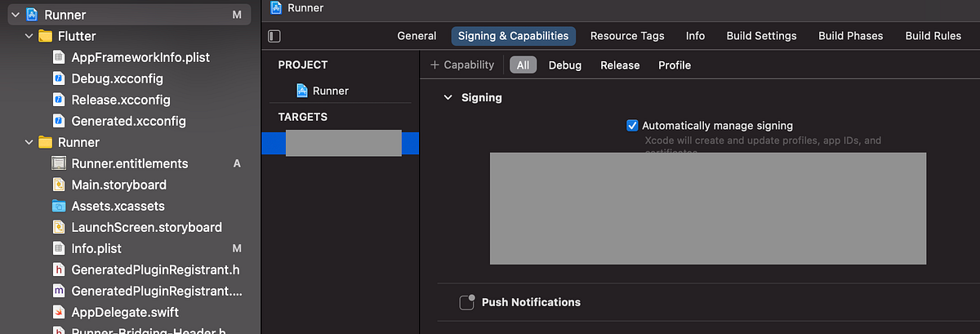Click the GeneratedPluginRegistrant.h header icon
Viewport: 980px width, 334px height.
59,269
